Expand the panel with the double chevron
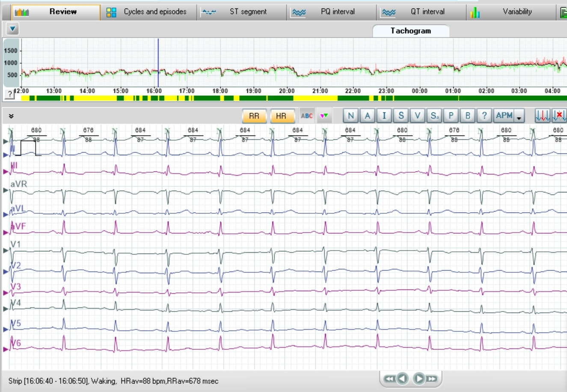567x392 pixels. [11, 116]
